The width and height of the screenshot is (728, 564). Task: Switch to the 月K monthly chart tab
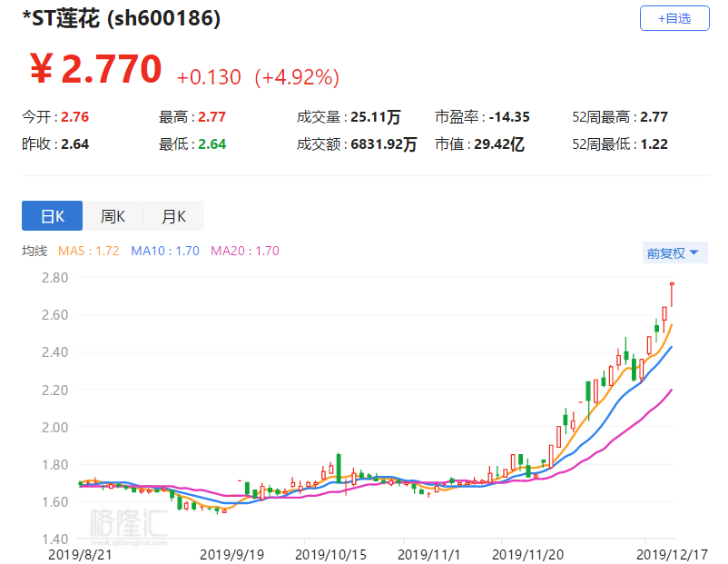pos(173,216)
